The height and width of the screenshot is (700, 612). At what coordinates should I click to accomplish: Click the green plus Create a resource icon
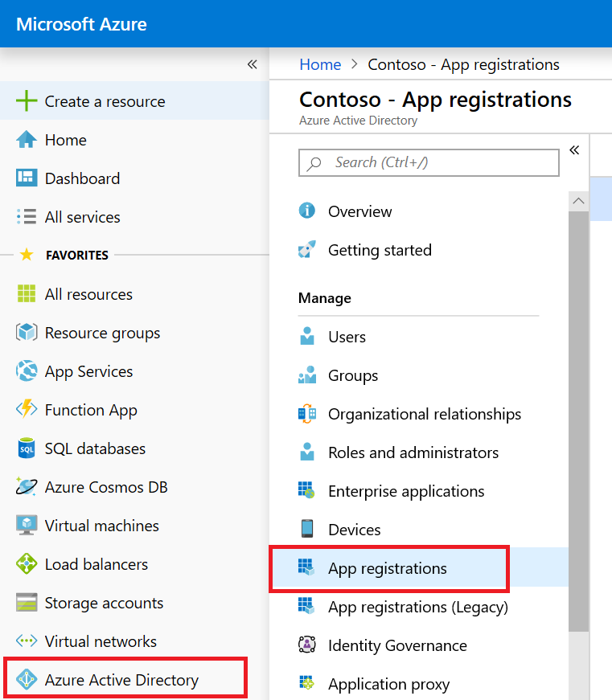pos(27,101)
